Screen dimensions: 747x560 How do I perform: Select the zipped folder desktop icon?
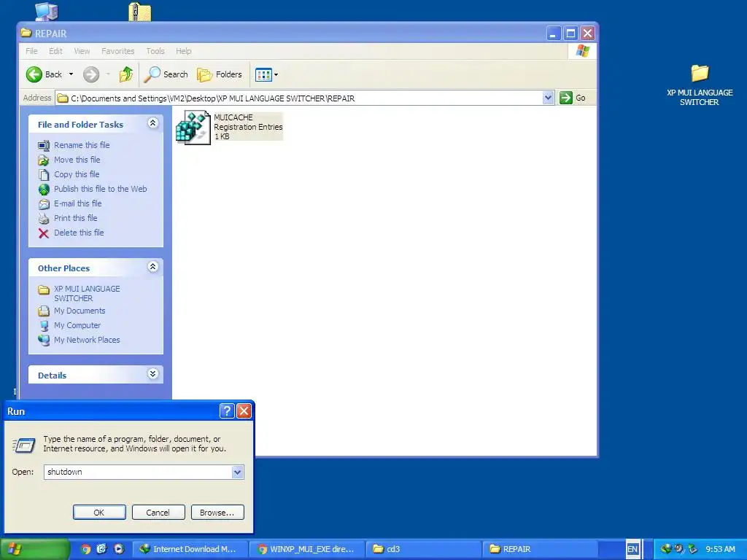pyautogui.click(x=139, y=12)
